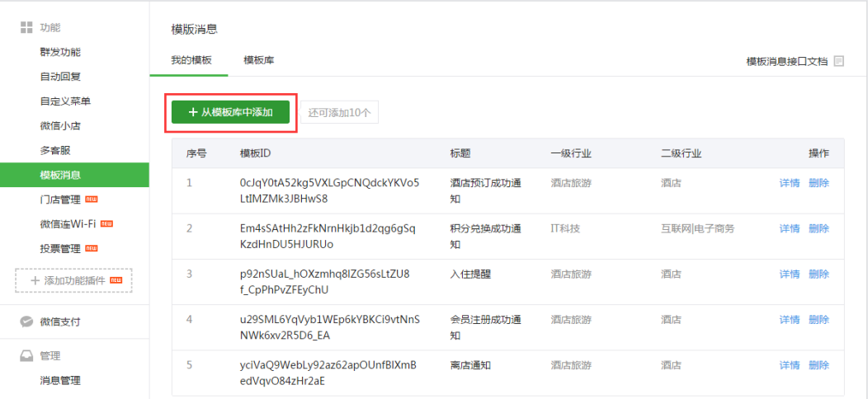View 详情 for 入住提醒 template
Screen dimensions: 868x399
[790, 274]
